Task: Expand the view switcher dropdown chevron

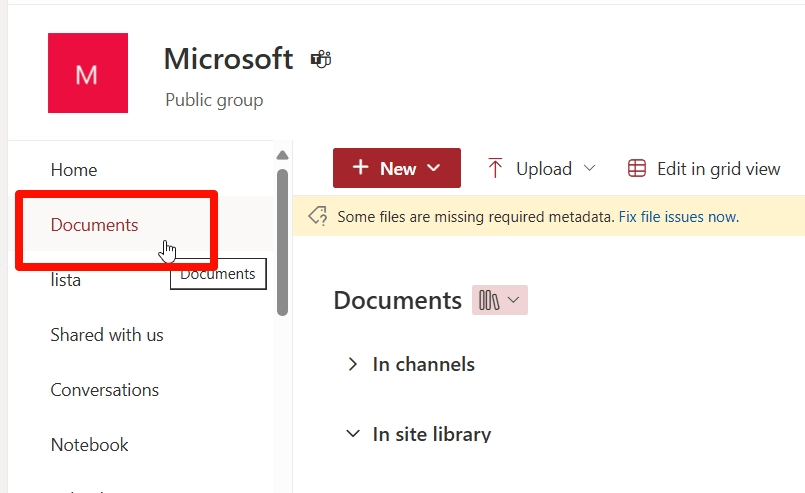Action: (513, 300)
